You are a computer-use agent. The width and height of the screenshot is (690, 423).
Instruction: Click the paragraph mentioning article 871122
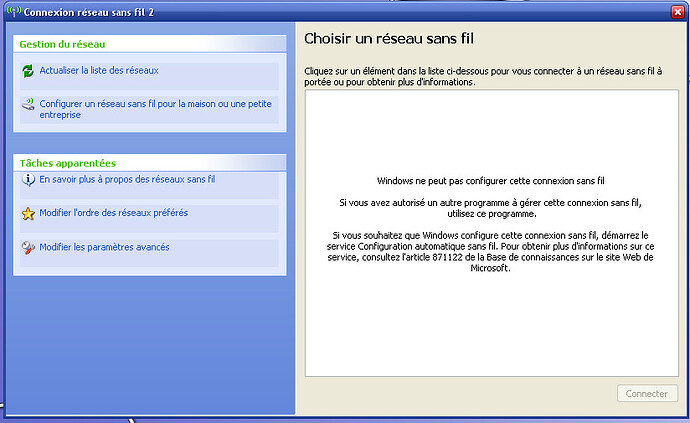(x=491, y=253)
